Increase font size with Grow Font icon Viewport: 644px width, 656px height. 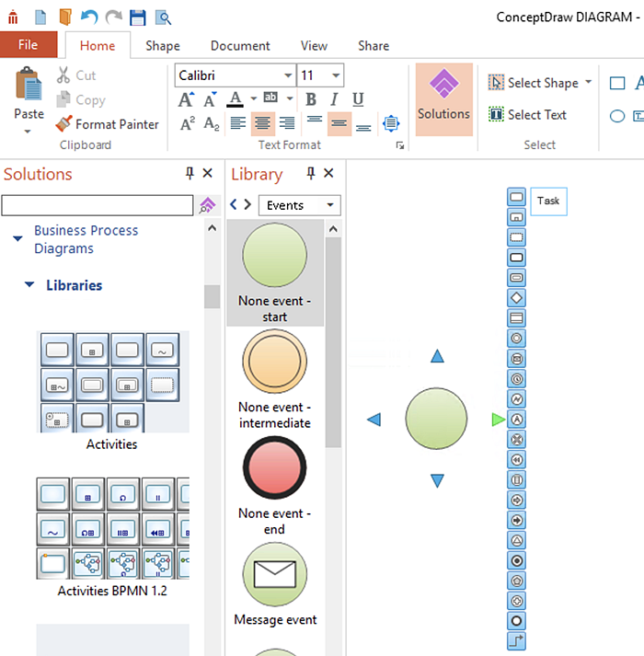186,99
